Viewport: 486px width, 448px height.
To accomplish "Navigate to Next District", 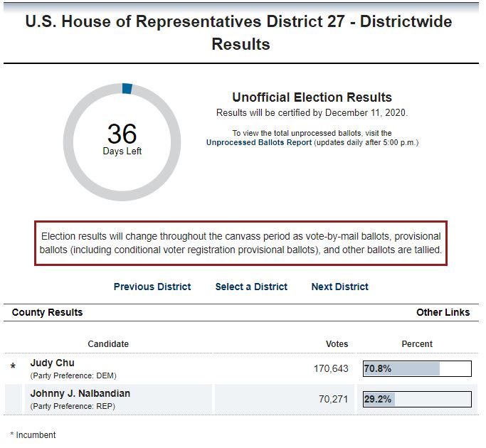I will coord(340,287).
